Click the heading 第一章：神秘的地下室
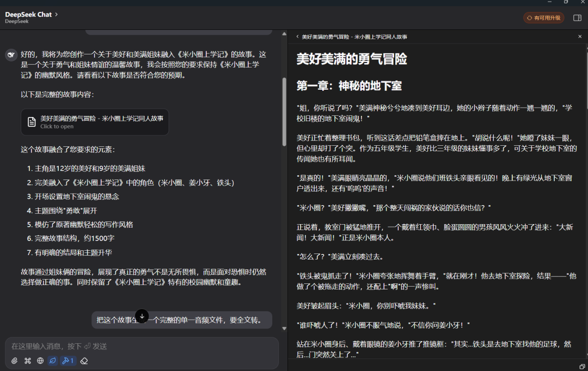 349,86
